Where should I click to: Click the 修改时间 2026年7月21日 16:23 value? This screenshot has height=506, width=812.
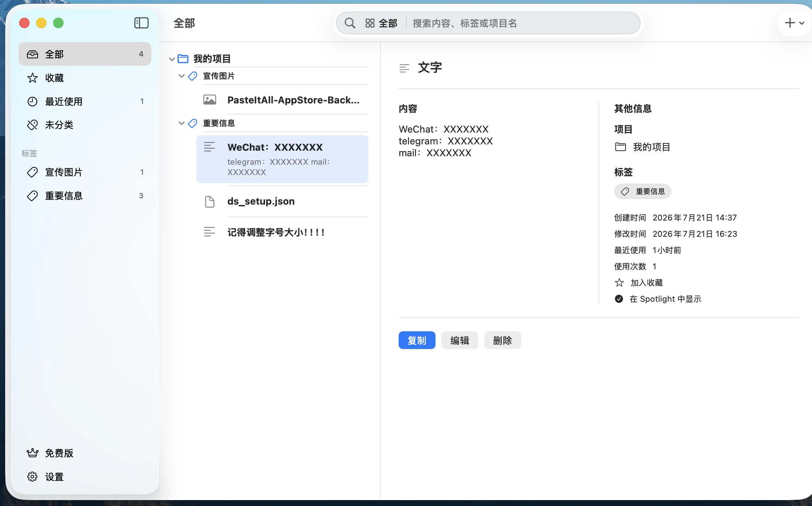coord(695,234)
